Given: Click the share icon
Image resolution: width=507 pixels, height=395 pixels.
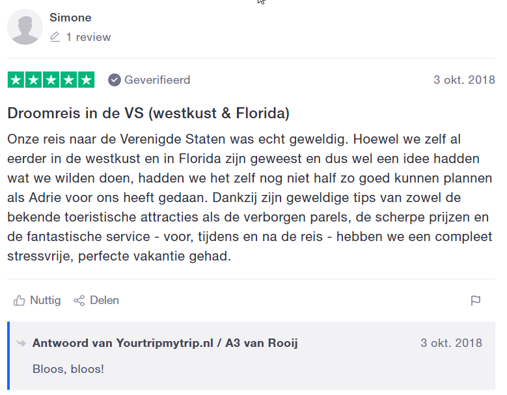Looking at the screenshot, I should click(x=79, y=301).
